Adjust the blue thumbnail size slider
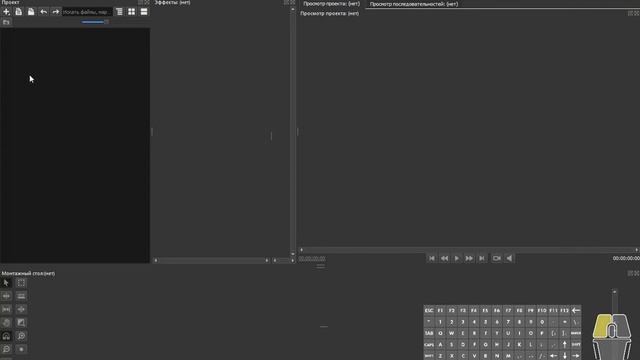This screenshot has width=640, height=360. click(x=95, y=22)
